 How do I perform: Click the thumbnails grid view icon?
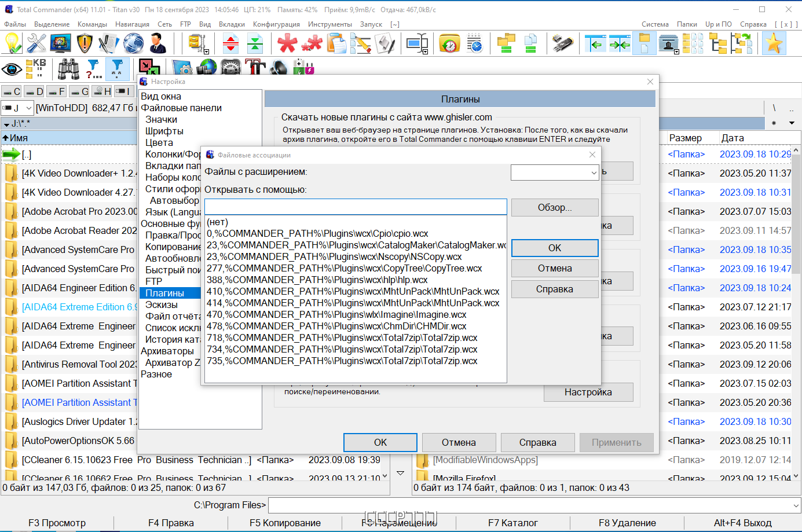(x=693, y=43)
